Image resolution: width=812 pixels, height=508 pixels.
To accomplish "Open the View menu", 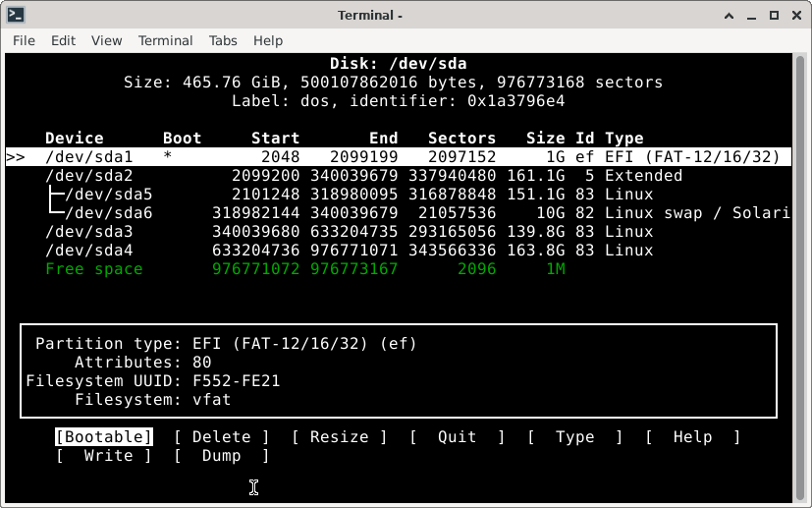I will [106, 40].
